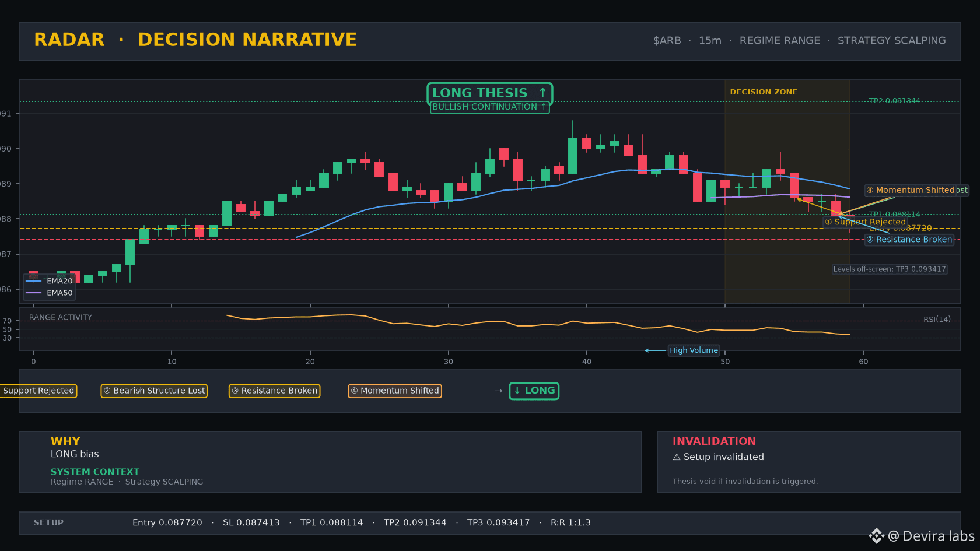Viewport: 980px width, 551px height.
Task: Click TP3 0.093417 in the setup row
Action: pyautogui.click(x=499, y=522)
